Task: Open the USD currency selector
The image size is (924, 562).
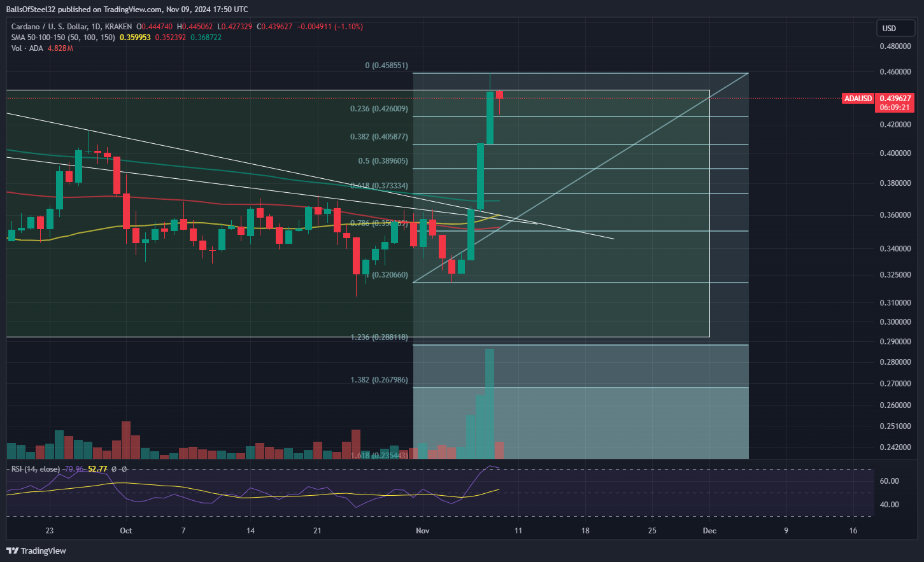Action: point(897,28)
